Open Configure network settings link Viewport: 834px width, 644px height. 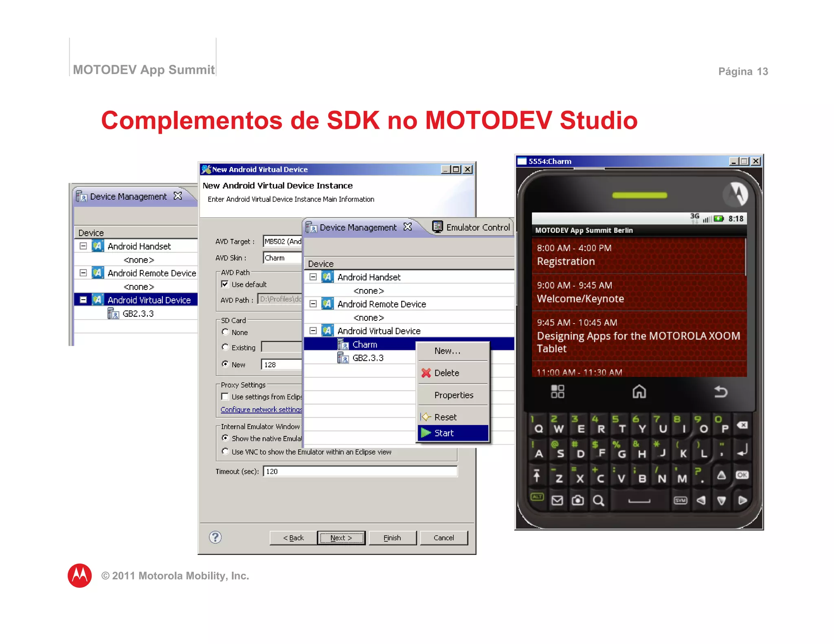coord(261,410)
